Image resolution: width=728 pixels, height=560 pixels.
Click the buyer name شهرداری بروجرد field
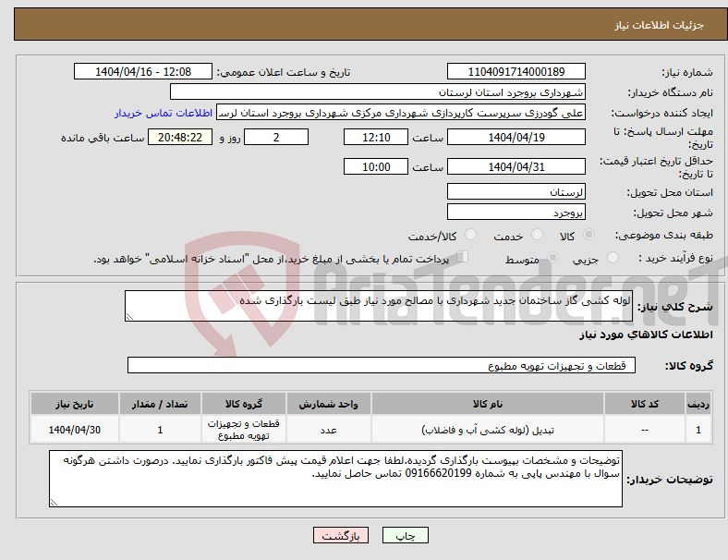pyautogui.click(x=378, y=91)
